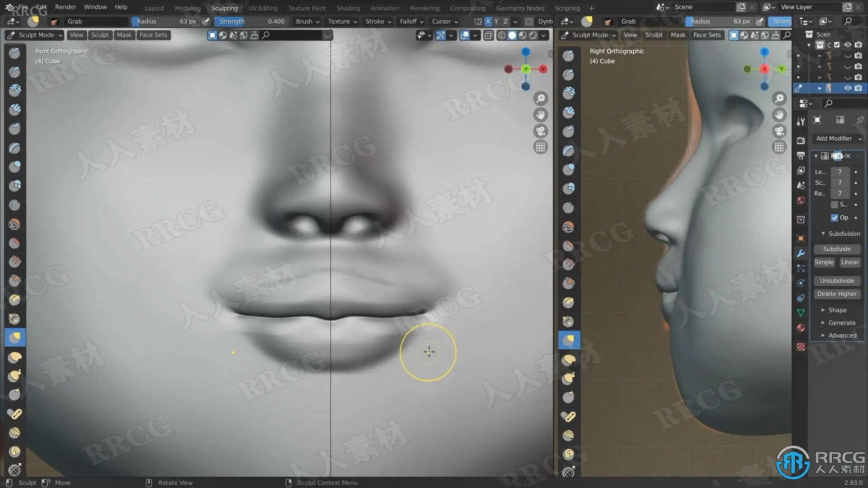Screen dimensions: 868x488
Task: Click the Subdivide button
Action: (x=836, y=249)
